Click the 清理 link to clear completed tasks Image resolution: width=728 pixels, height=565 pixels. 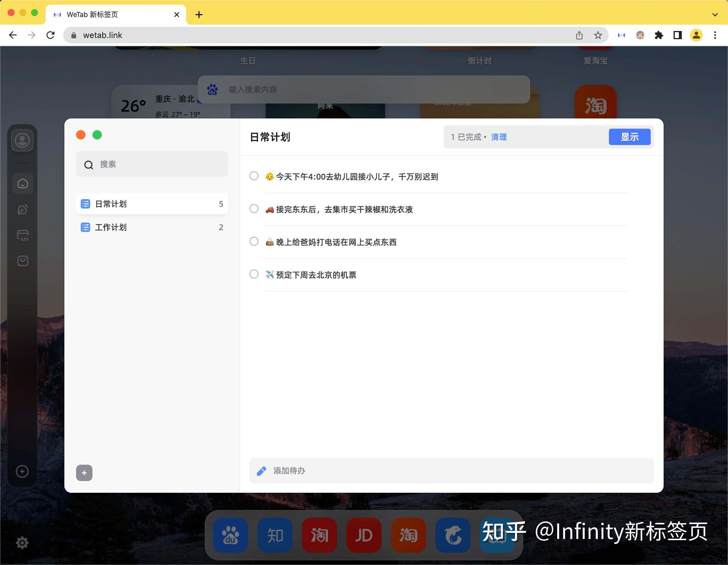(499, 137)
